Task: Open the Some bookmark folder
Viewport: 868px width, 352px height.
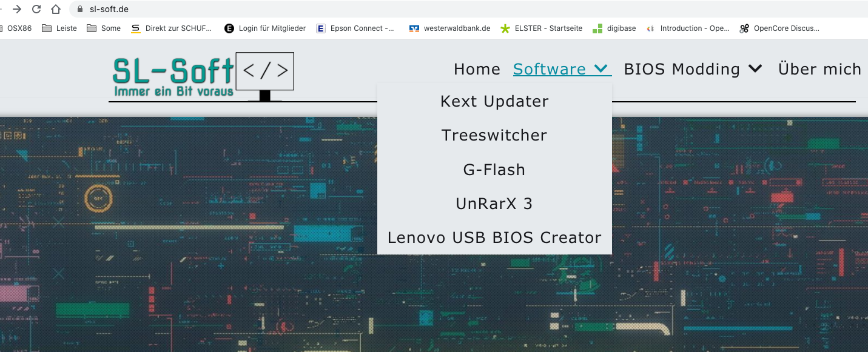Action: [104, 28]
